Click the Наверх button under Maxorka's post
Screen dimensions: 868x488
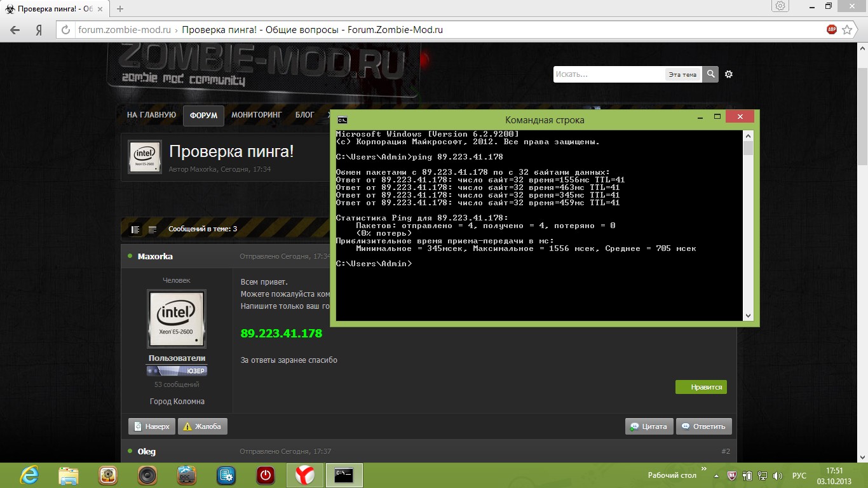click(151, 426)
